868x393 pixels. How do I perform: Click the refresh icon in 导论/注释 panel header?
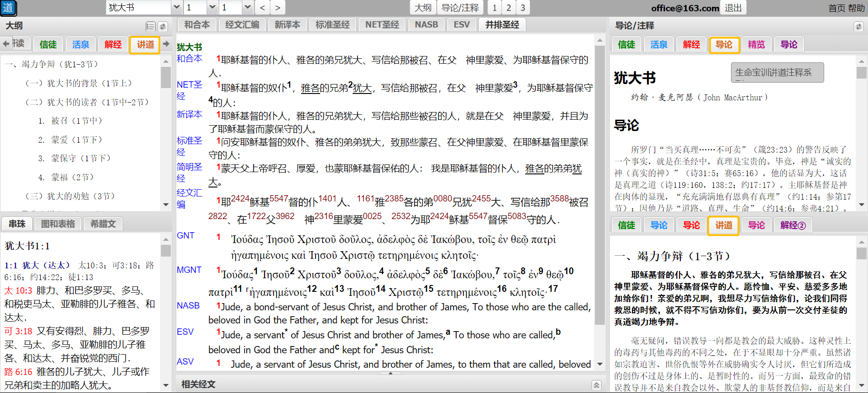(858, 26)
